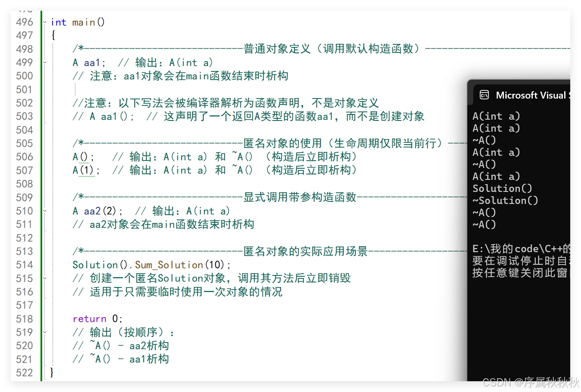Viewport: 581px width, 392px height.
Task: Click the 'A(1);' anonymous object statement
Action: coord(86,170)
